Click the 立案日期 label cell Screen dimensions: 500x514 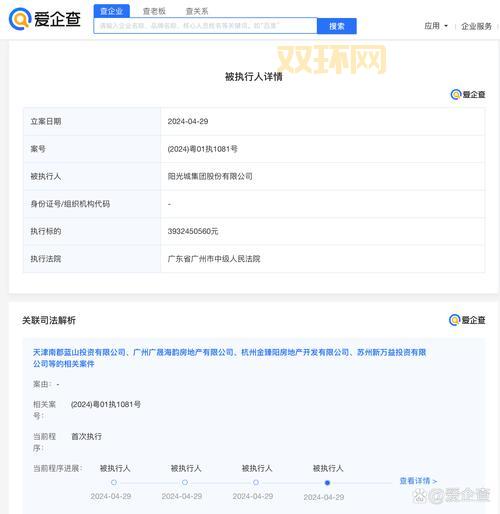(x=92, y=121)
